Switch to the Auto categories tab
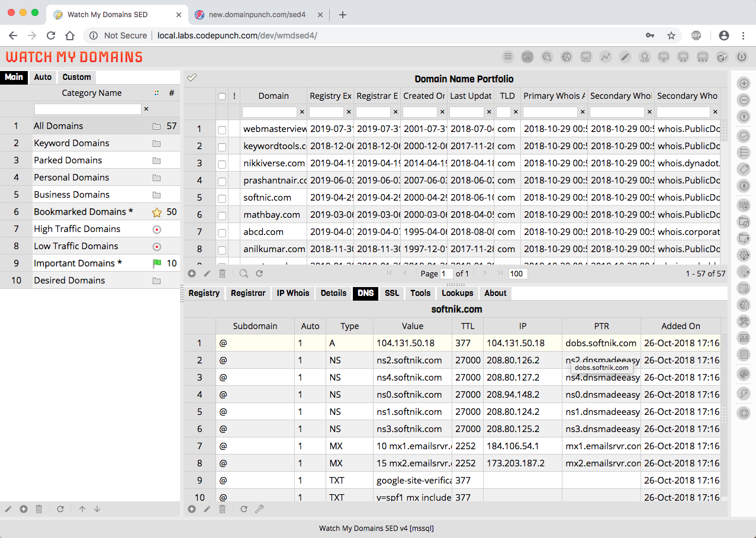 (x=43, y=77)
